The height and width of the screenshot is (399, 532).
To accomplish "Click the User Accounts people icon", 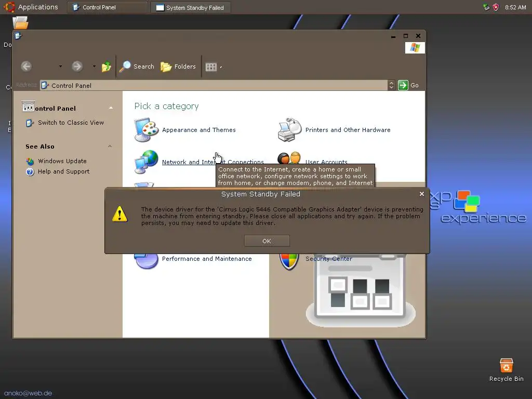I will pos(289,158).
